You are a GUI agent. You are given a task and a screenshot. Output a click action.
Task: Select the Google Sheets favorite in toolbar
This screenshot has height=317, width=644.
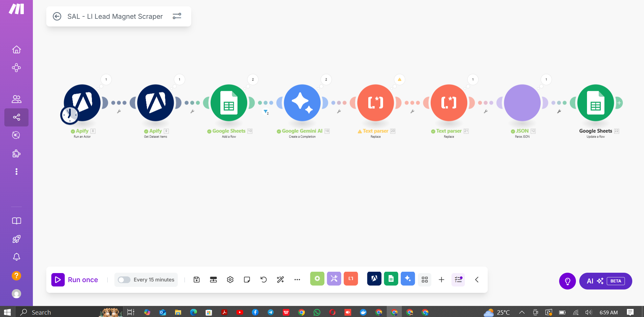(x=391, y=279)
